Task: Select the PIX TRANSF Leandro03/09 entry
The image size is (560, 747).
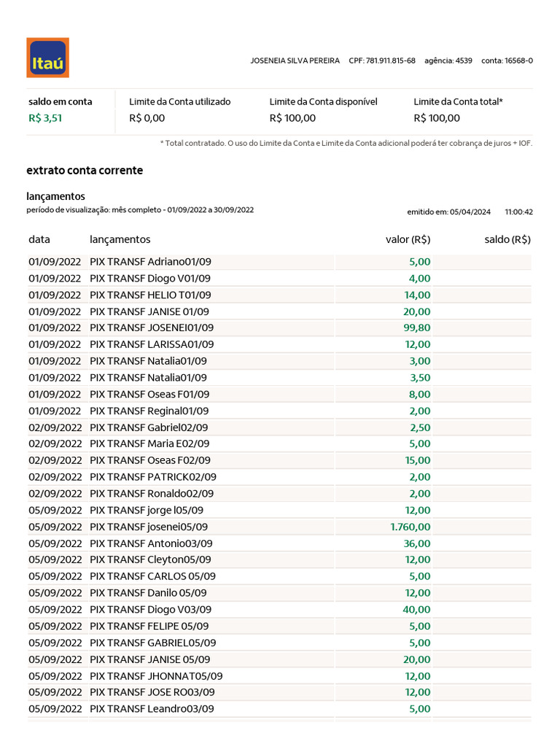Action: click(152, 709)
